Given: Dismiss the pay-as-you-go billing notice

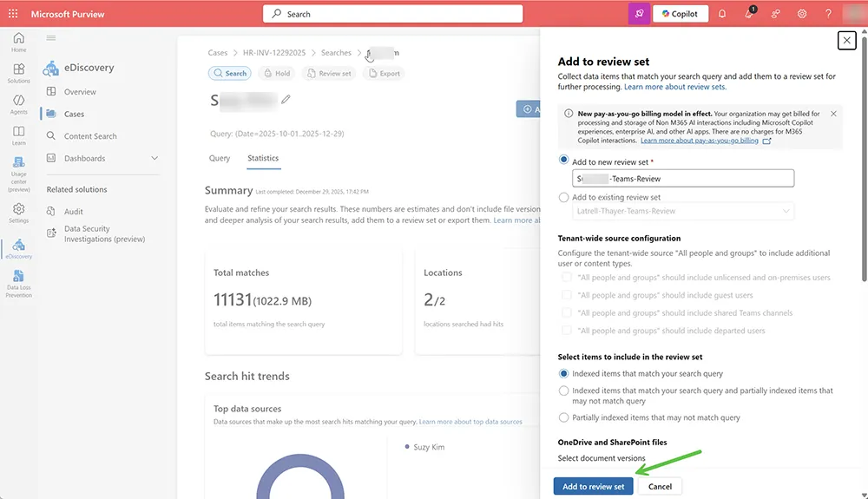Looking at the screenshot, I should pyautogui.click(x=833, y=114).
